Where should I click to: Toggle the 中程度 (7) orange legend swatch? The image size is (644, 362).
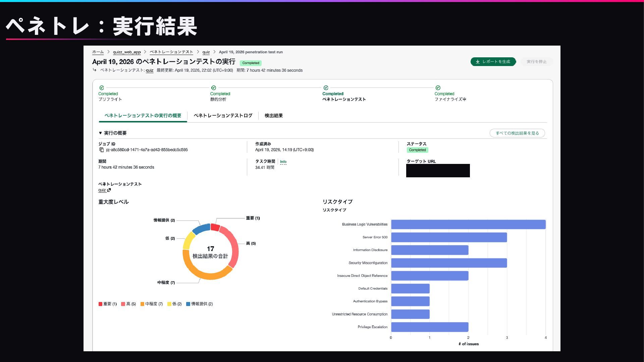tap(142, 304)
